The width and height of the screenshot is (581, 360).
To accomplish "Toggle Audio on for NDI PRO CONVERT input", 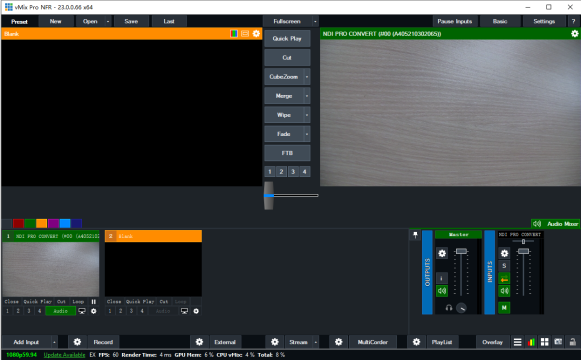I will click(x=61, y=311).
